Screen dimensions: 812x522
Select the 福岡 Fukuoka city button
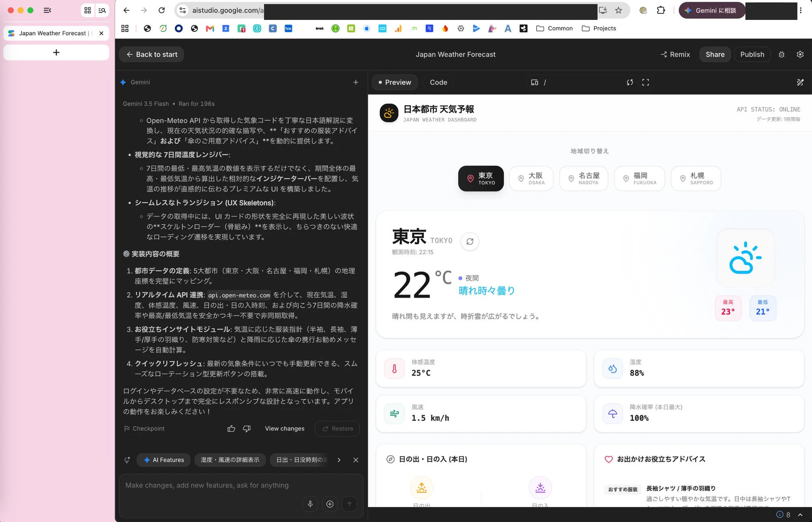(x=639, y=178)
